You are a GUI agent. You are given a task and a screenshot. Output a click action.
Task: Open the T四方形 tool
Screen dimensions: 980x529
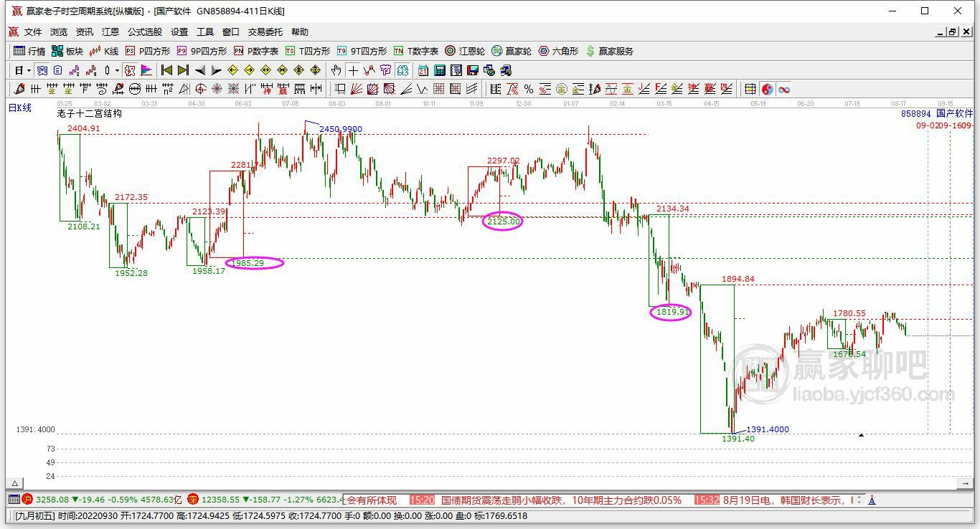coord(308,51)
